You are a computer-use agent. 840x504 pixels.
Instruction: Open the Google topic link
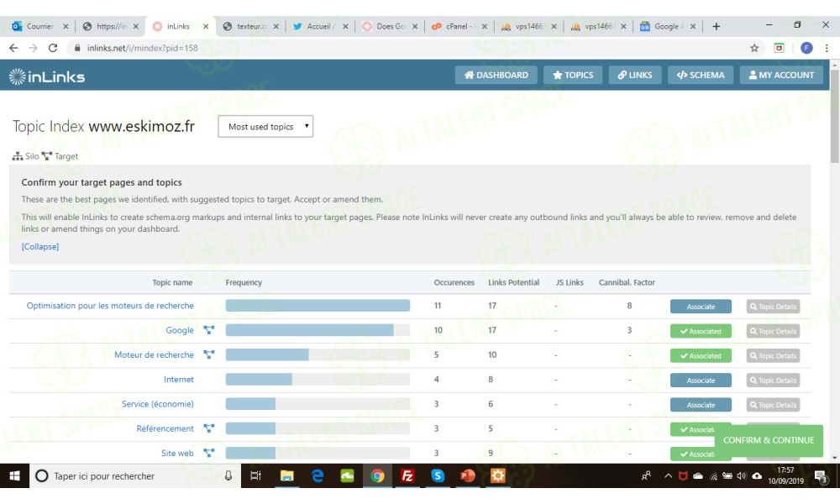click(x=180, y=330)
